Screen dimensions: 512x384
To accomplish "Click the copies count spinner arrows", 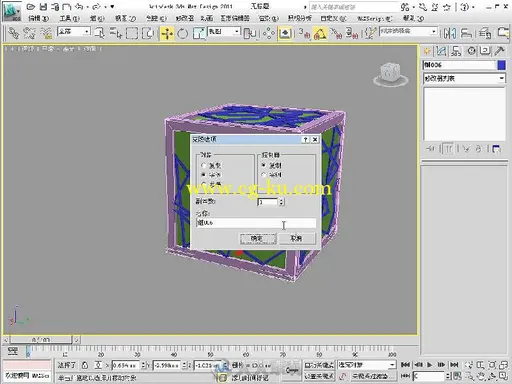I will pyautogui.click(x=282, y=202).
